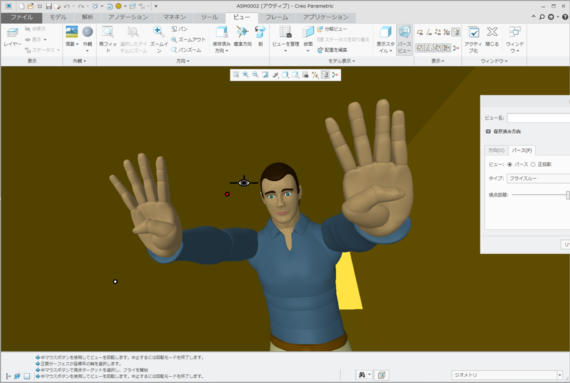Click the アクティブ化 (Activate) icon

(x=473, y=32)
